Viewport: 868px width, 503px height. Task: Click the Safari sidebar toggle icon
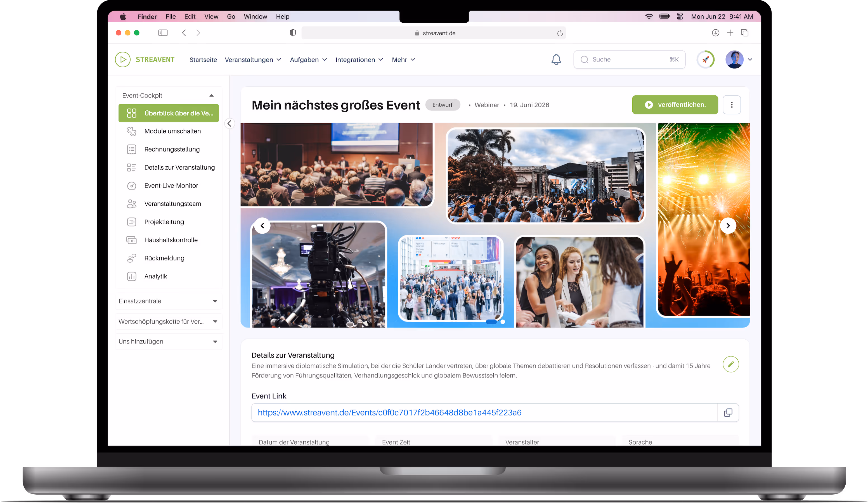pos(163,33)
